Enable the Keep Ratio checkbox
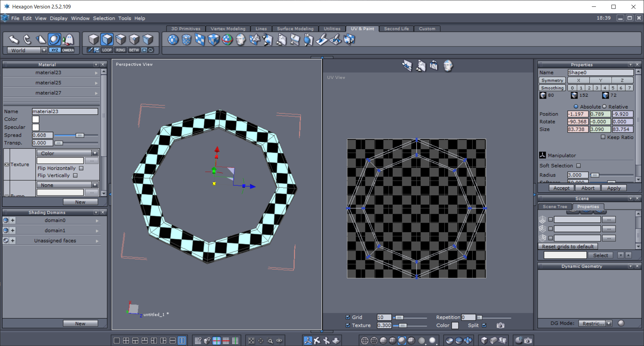The width and height of the screenshot is (644, 346). coord(603,137)
